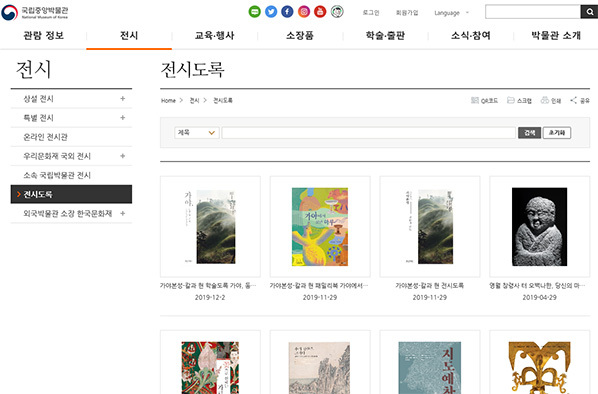Open the 전시 main menu tab

(129, 35)
